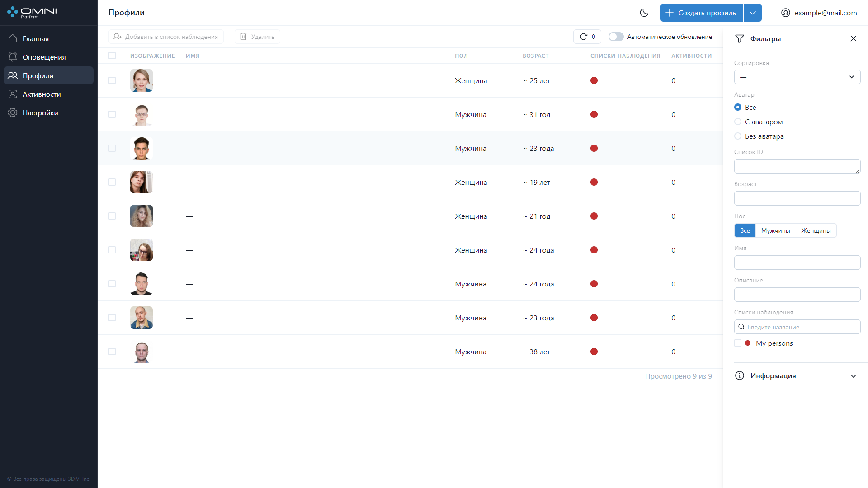Expand the Информация section
The image size is (868, 488).
[x=797, y=375]
